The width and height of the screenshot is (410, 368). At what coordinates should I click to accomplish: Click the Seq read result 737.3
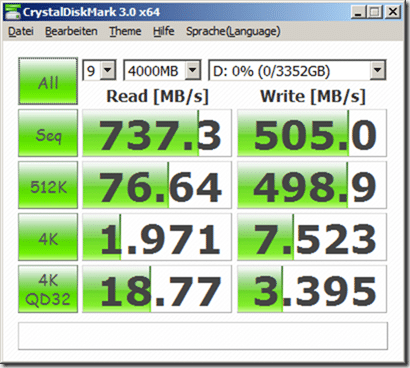point(157,133)
